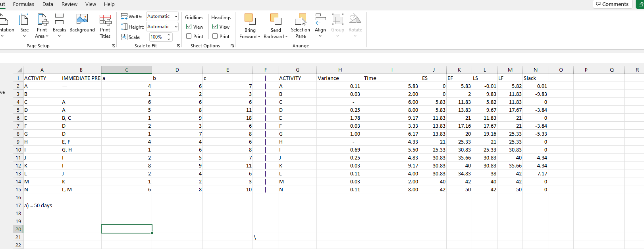The image size is (644, 249).
Task: Click the 'LF' header cell
Action: point(510,78)
